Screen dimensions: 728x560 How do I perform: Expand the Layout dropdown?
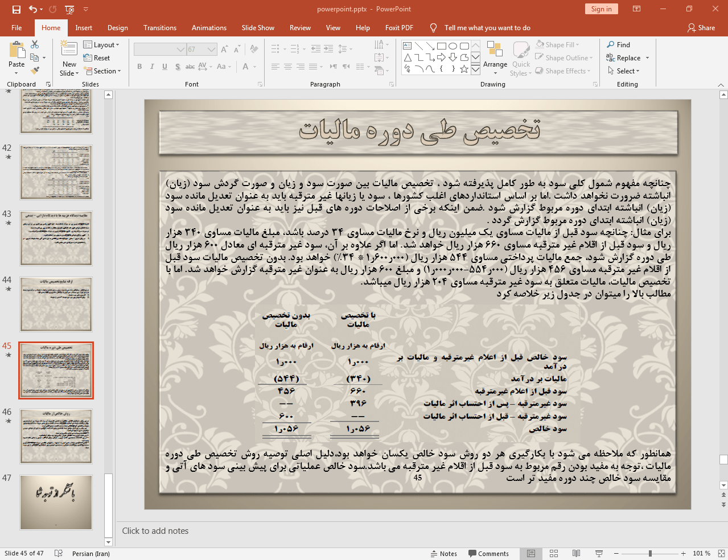pos(101,45)
